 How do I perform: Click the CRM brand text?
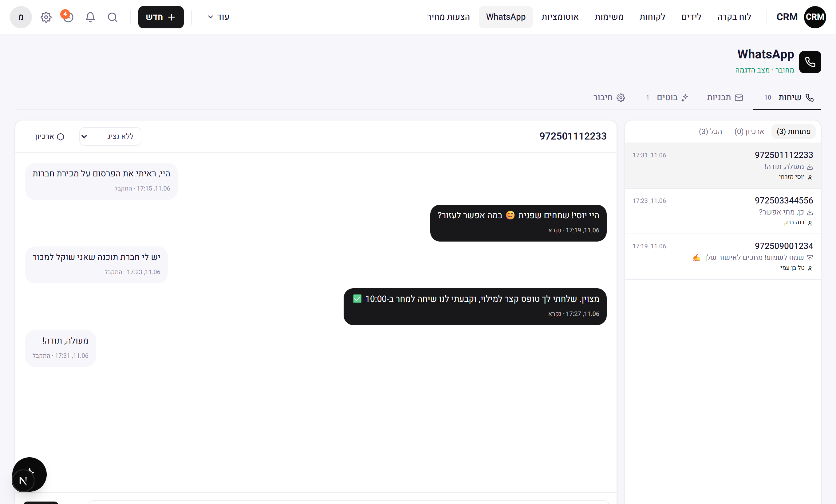[787, 17]
